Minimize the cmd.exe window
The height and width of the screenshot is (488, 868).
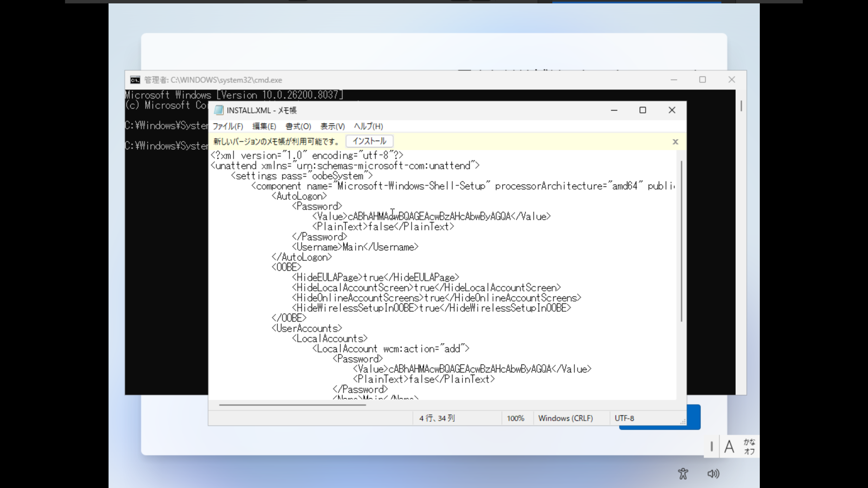click(x=674, y=80)
